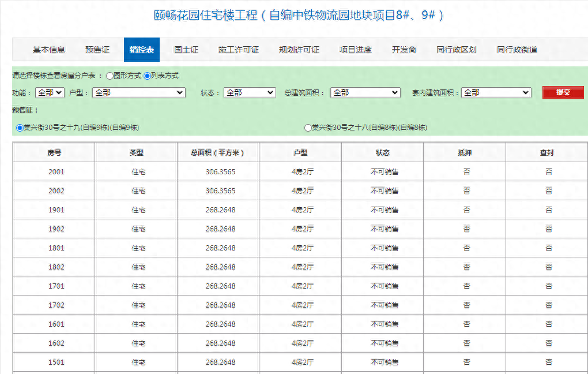This screenshot has width=588, height=374.
Task: Select the 图形方式 radio button
Action: [109, 75]
